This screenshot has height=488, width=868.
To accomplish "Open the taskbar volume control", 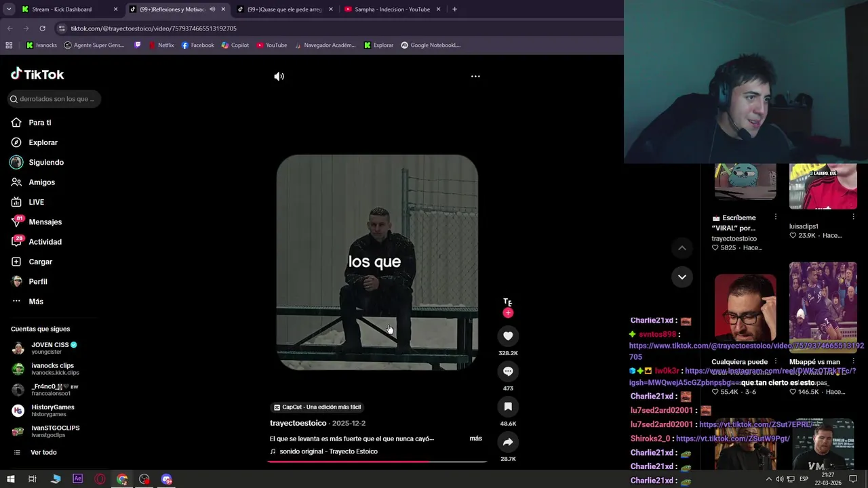I will (780, 479).
